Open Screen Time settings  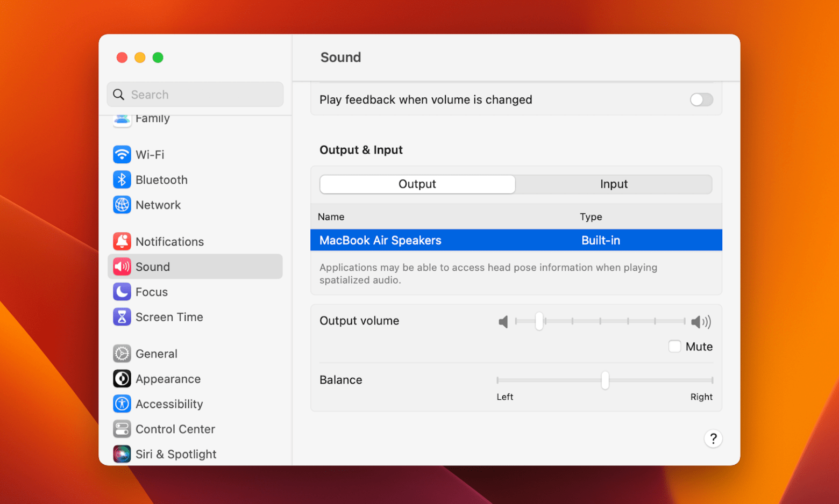click(169, 317)
